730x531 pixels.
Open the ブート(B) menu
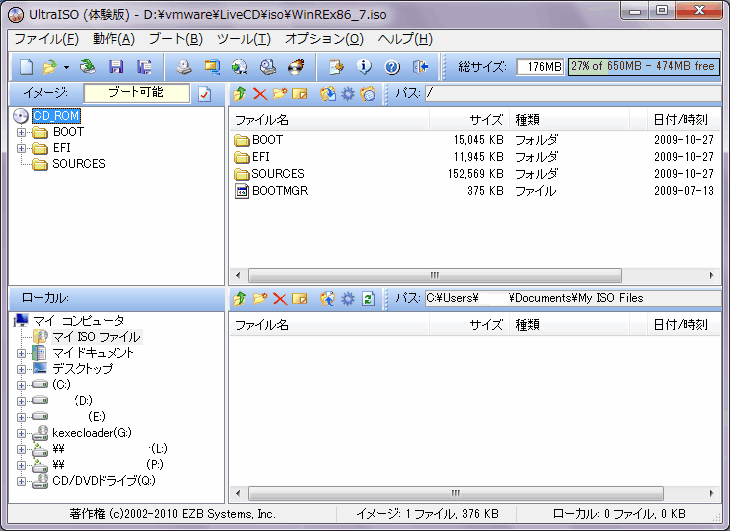coord(176,39)
